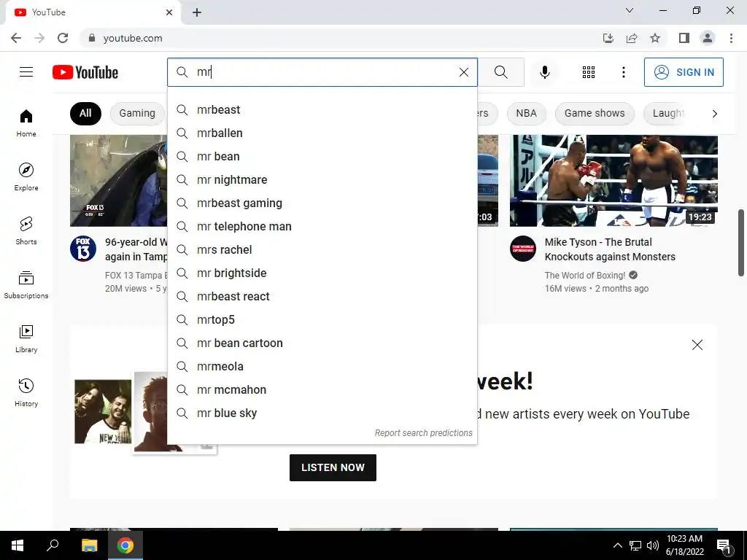Choose the mrbeast suggestion
Viewport: 747px width, 560px height.
coord(322,109)
